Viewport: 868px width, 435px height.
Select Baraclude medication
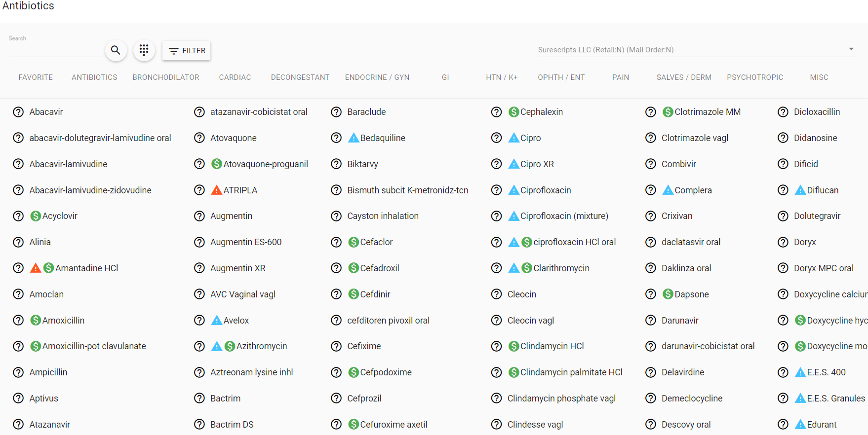[x=366, y=112]
